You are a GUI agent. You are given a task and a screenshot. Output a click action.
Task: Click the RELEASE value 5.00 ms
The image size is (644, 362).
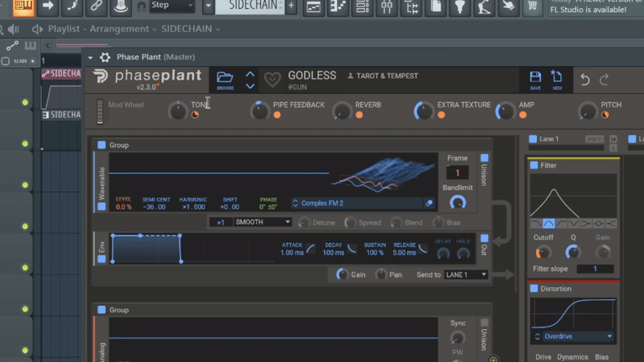click(404, 253)
